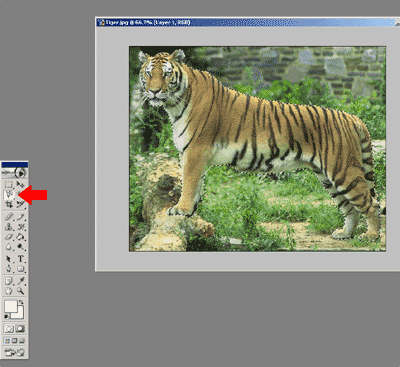Click on the tiger image canvas
This screenshot has width=400, height=367.
pos(257,149)
